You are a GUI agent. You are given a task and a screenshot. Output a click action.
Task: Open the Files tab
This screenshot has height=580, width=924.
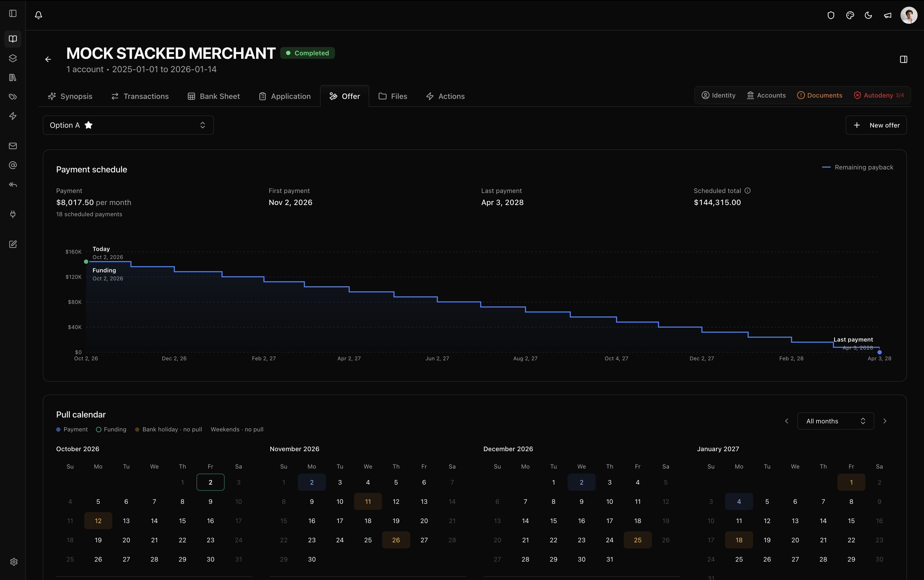coord(393,96)
